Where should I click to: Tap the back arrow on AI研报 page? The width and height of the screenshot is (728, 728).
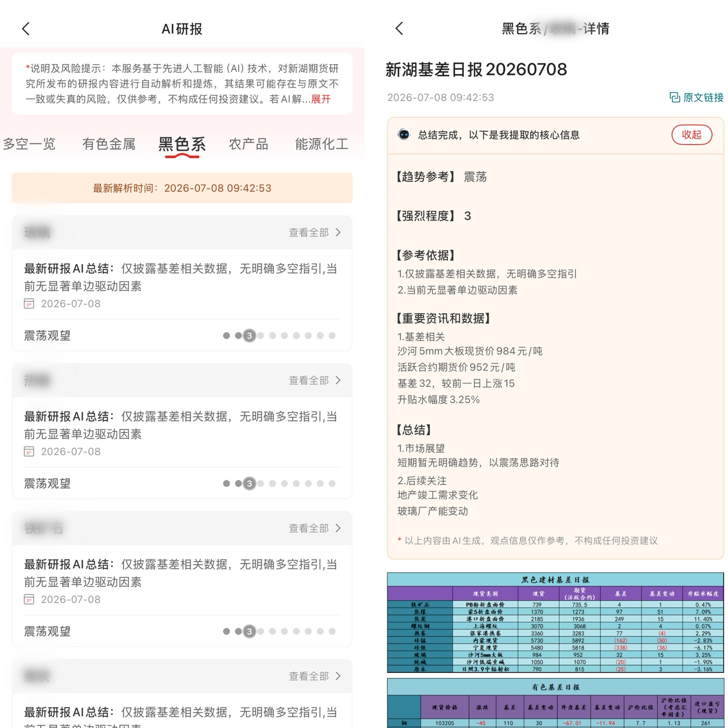point(26,29)
